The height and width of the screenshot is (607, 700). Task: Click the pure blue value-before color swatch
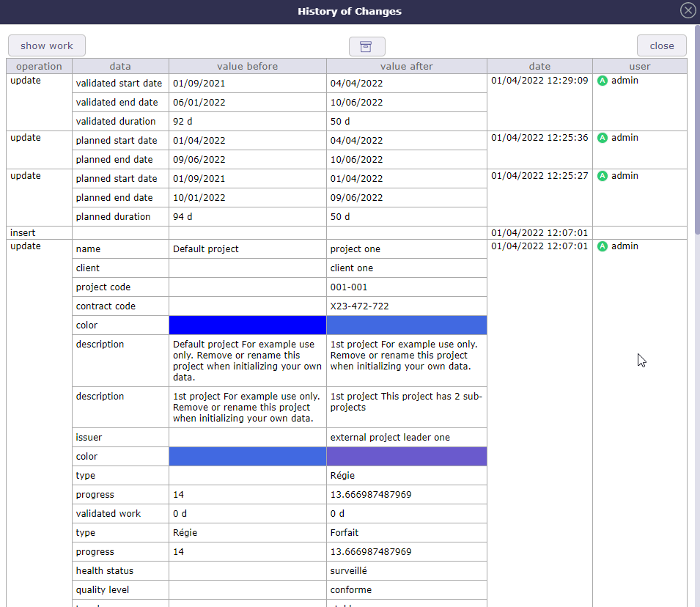[x=247, y=325]
